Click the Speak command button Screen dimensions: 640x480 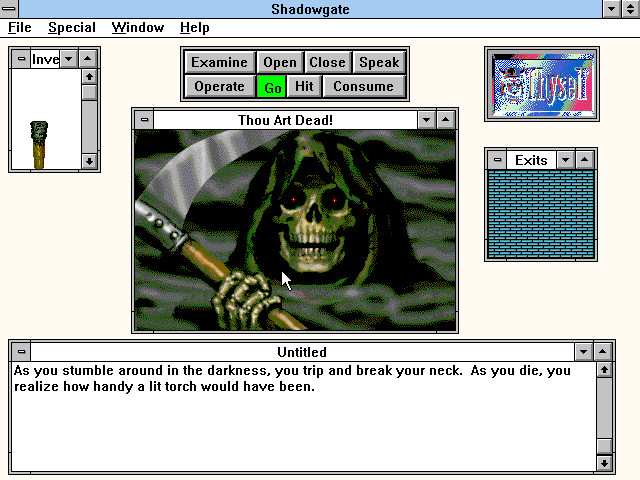pyautogui.click(x=379, y=62)
